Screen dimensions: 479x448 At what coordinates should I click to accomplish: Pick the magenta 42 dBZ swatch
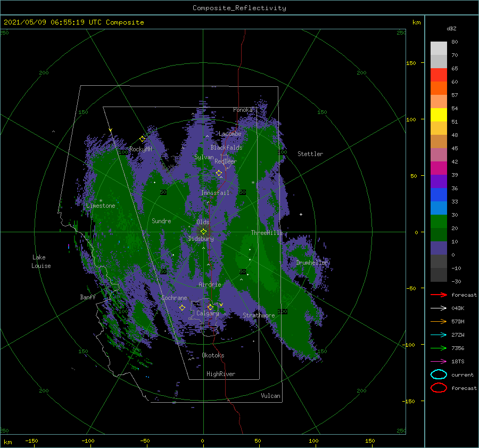coord(439,168)
